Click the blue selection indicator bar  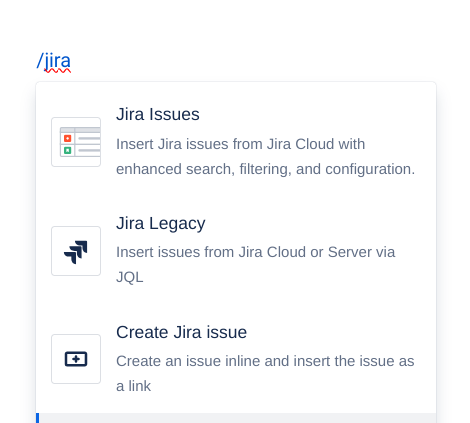click(37, 418)
